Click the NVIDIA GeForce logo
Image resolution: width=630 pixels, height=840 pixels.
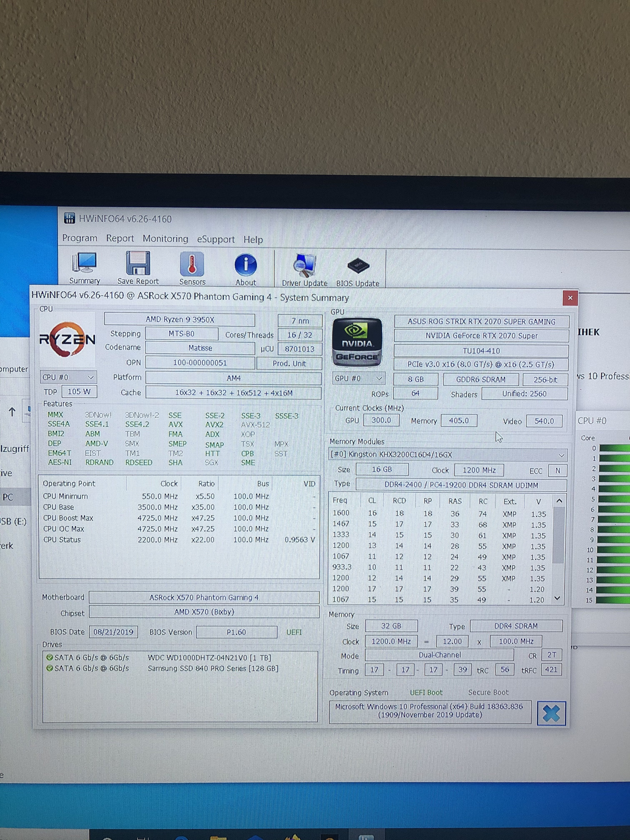(x=357, y=342)
